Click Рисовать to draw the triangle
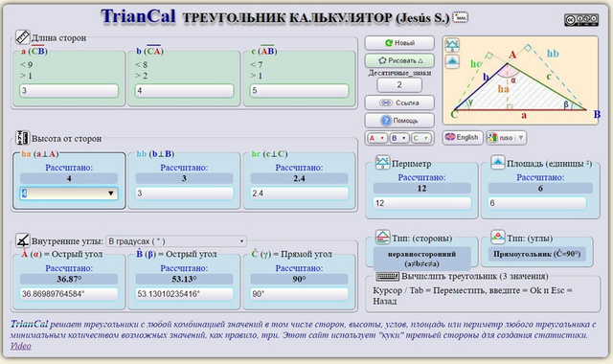Image resolution: width=613 pixels, height=364 pixels. (x=399, y=60)
